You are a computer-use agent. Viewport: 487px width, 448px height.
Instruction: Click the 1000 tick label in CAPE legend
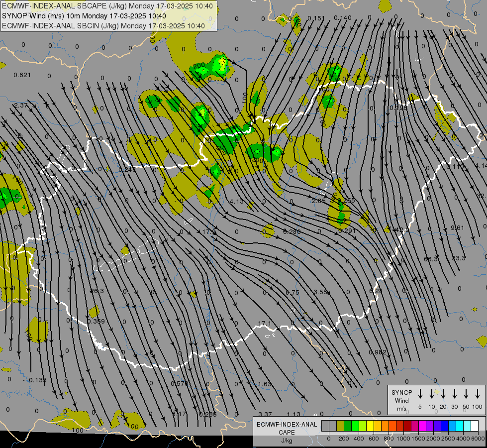(x=403, y=439)
